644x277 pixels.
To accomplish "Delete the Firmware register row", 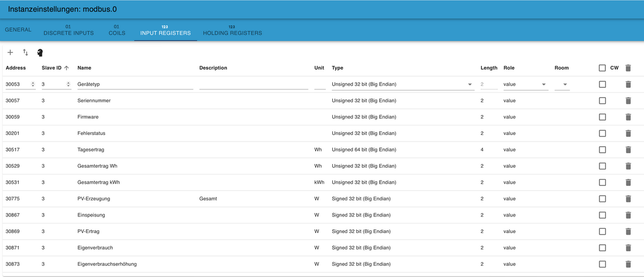I will (628, 117).
